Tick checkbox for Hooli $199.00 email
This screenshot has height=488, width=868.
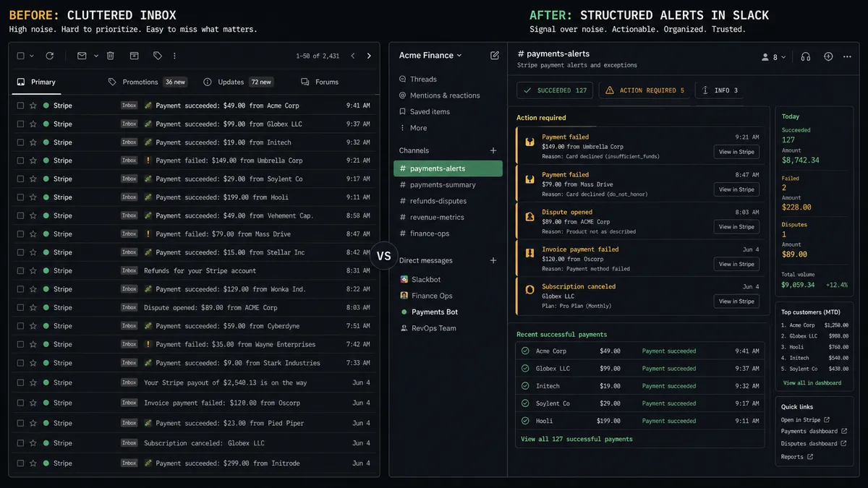tap(20, 197)
